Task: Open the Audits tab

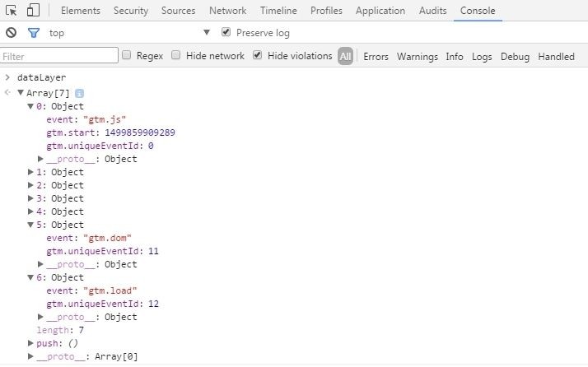Action: [432, 11]
